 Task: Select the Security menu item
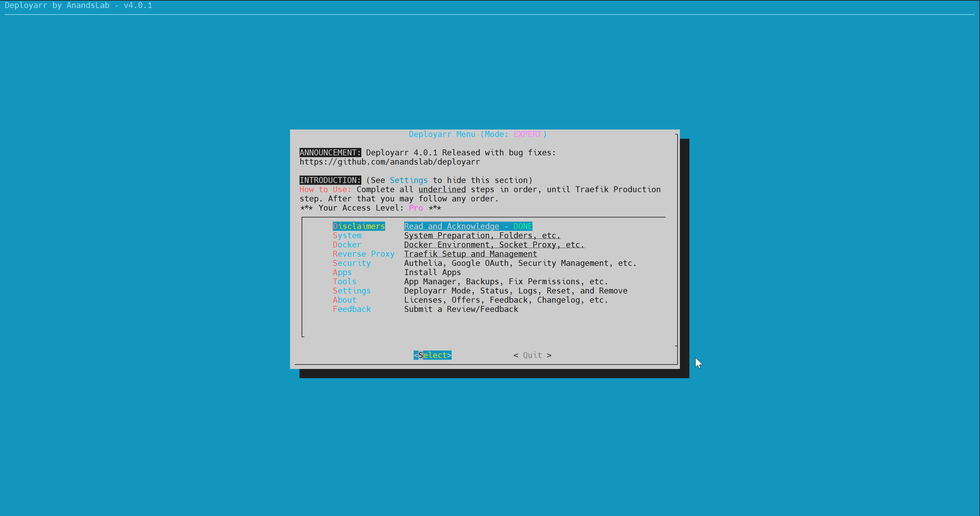click(351, 263)
